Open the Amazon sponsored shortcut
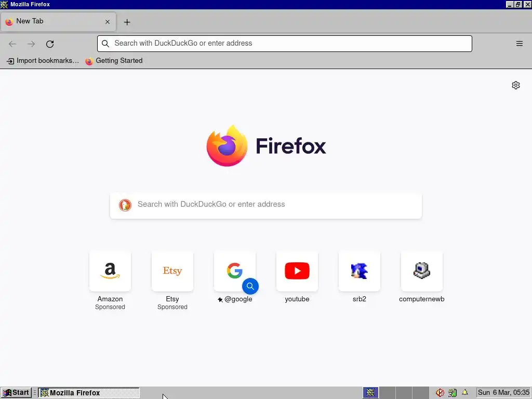 click(x=110, y=271)
